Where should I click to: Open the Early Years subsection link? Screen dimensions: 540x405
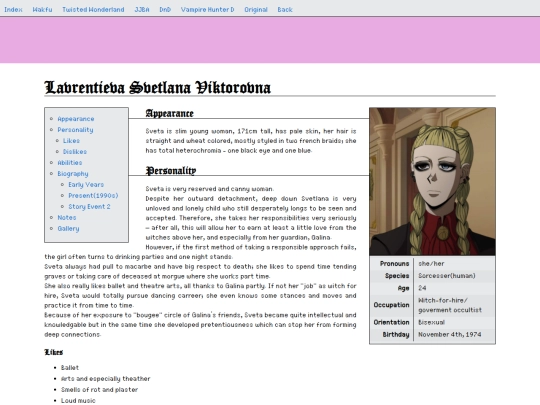(86, 185)
